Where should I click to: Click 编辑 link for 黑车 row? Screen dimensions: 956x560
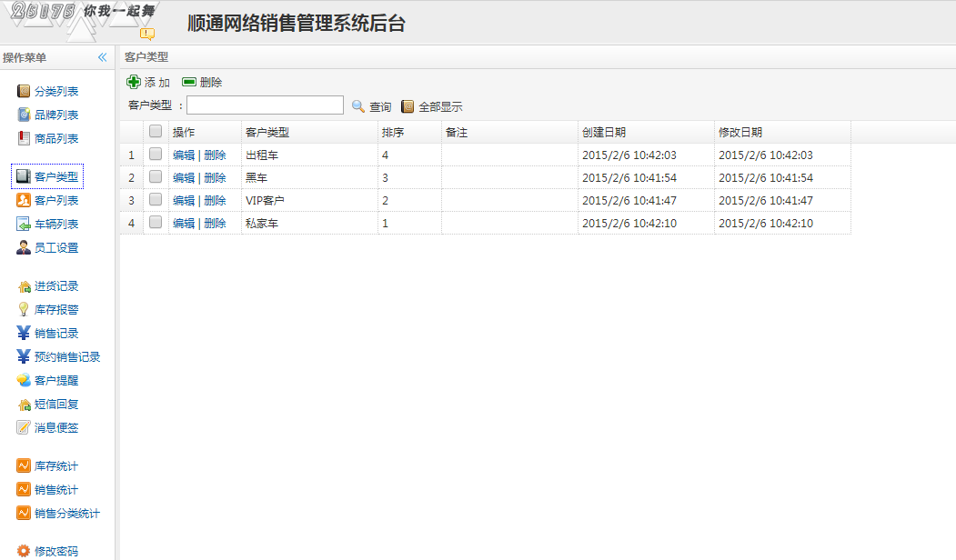(184, 178)
